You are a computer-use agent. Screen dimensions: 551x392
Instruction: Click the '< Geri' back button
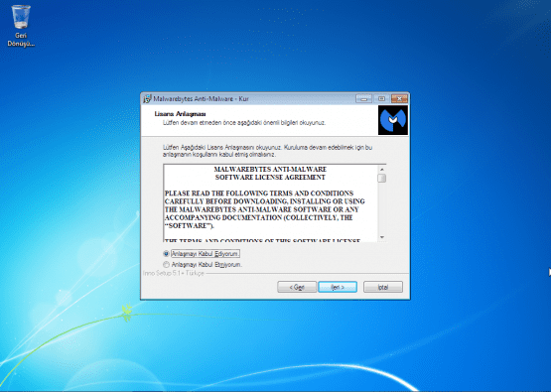[297, 287]
